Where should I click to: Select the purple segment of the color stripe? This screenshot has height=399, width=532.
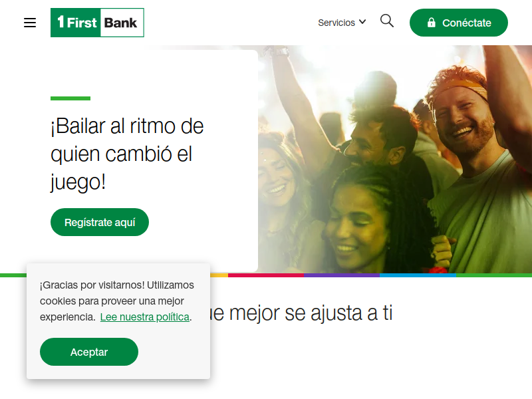tap(342, 275)
